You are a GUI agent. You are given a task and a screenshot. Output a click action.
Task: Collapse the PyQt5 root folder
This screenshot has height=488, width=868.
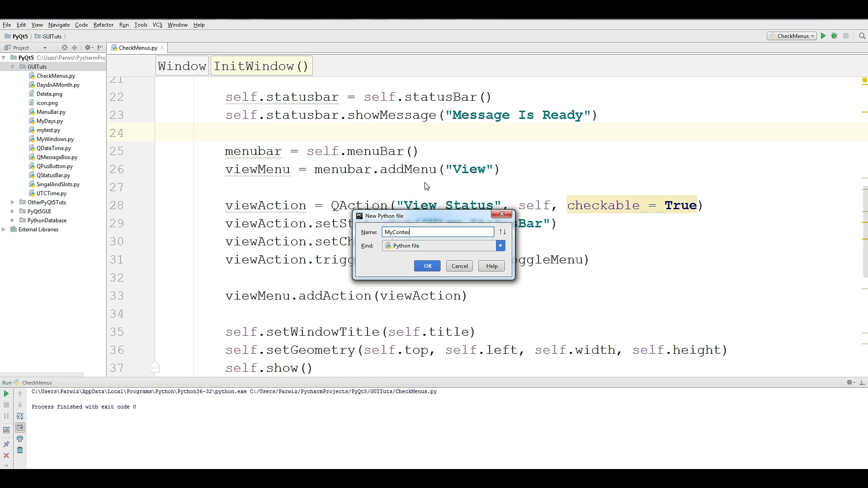click(x=4, y=58)
